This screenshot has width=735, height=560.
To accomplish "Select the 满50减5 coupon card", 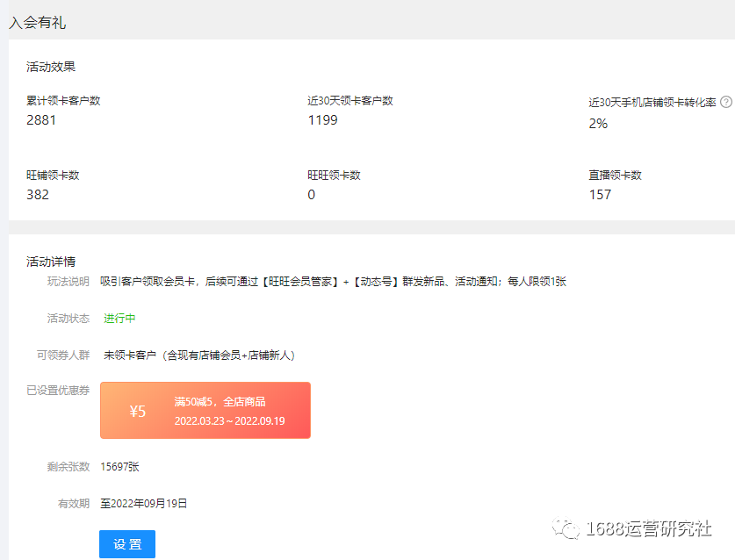I will (x=205, y=410).
